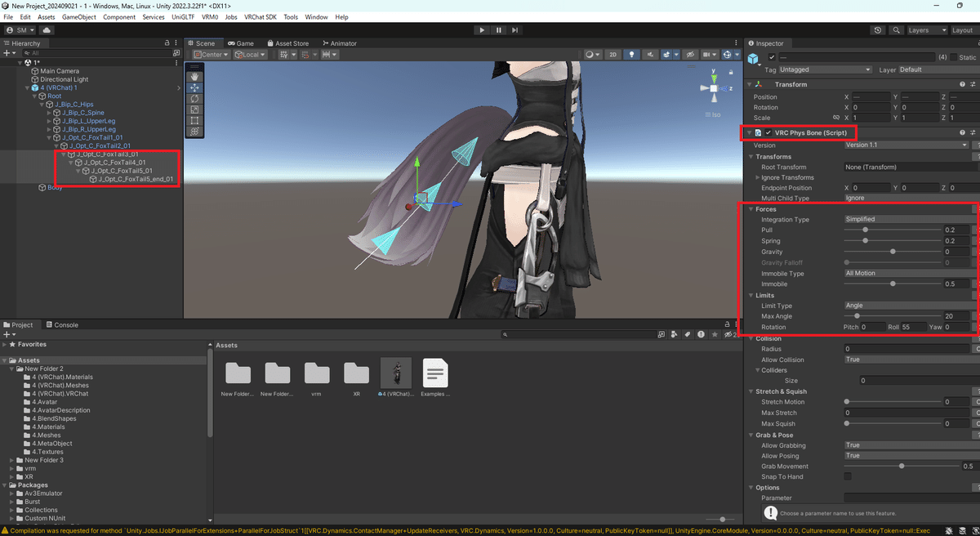Toggle scene lighting bulb icon
Viewport: 980px width, 536px height.
tap(631, 55)
